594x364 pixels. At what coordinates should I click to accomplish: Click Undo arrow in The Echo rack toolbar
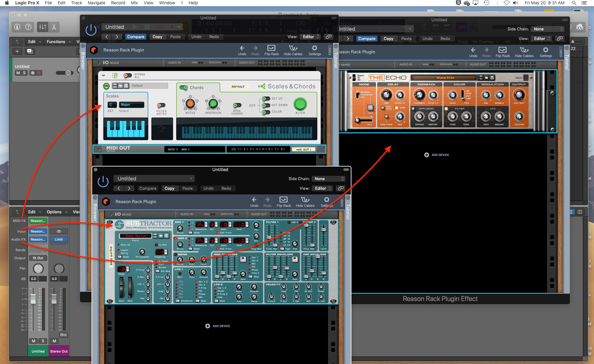pos(473,50)
